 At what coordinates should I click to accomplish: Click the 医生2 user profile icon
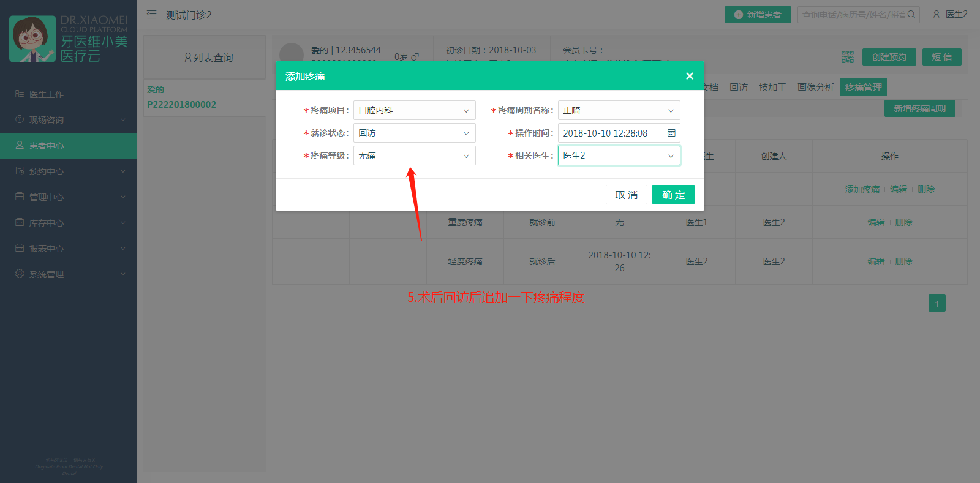936,15
